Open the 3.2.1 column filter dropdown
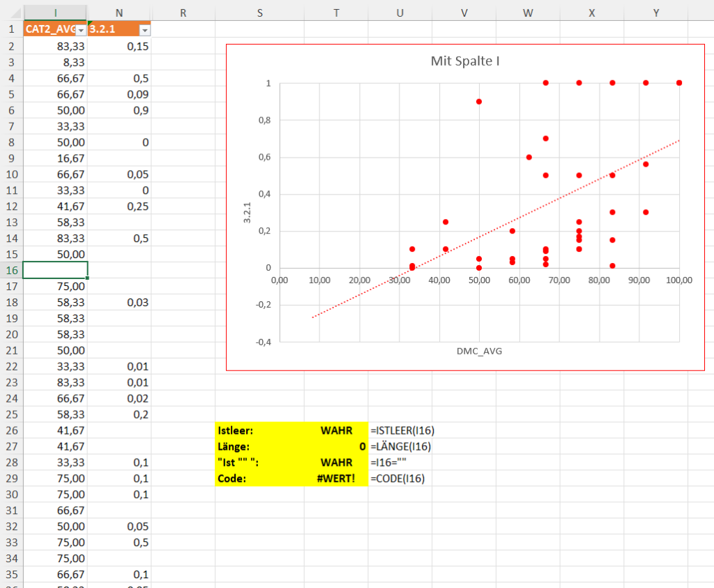Image resolution: width=714 pixels, height=588 pixels. coord(145,31)
